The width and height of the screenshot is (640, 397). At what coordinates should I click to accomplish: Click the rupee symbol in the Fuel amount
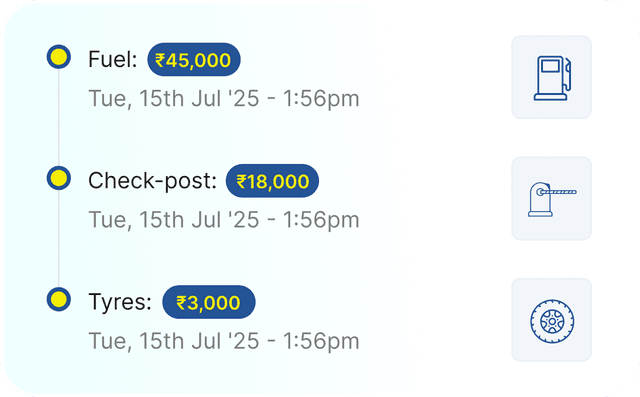(x=160, y=60)
